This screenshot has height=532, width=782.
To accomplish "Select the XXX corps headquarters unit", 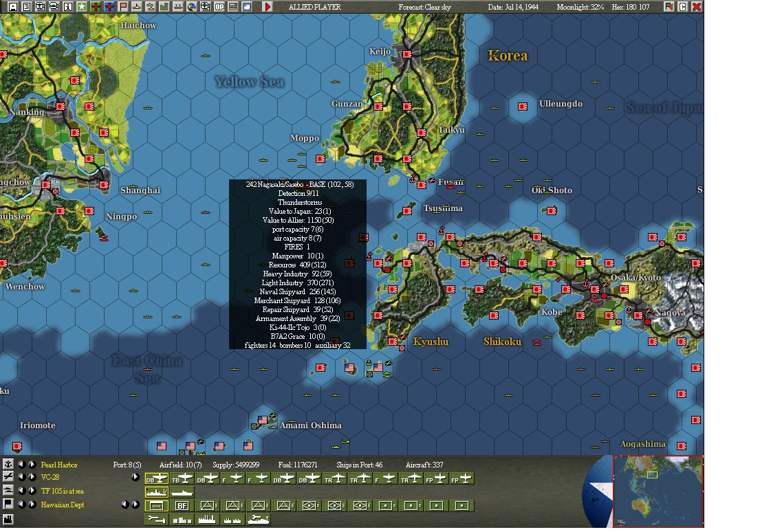I will coord(157,506).
